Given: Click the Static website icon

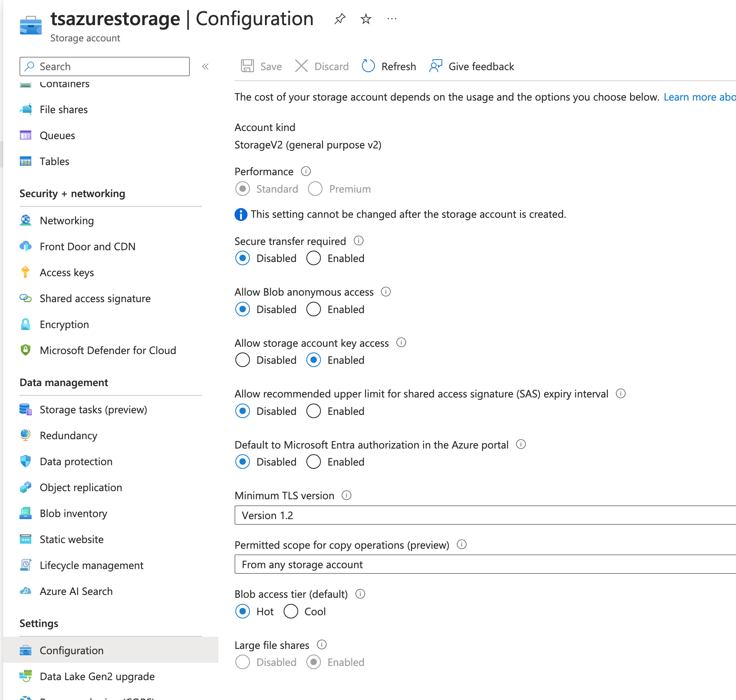Looking at the screenshot, I should tap(26, 539).
